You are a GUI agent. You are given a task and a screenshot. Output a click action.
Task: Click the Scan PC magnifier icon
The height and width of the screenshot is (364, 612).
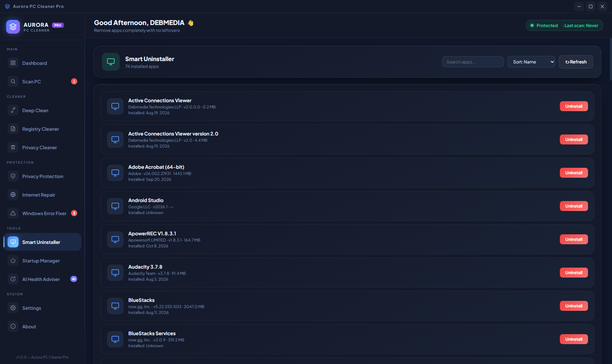pyautogui.click(x=13, y=82)
